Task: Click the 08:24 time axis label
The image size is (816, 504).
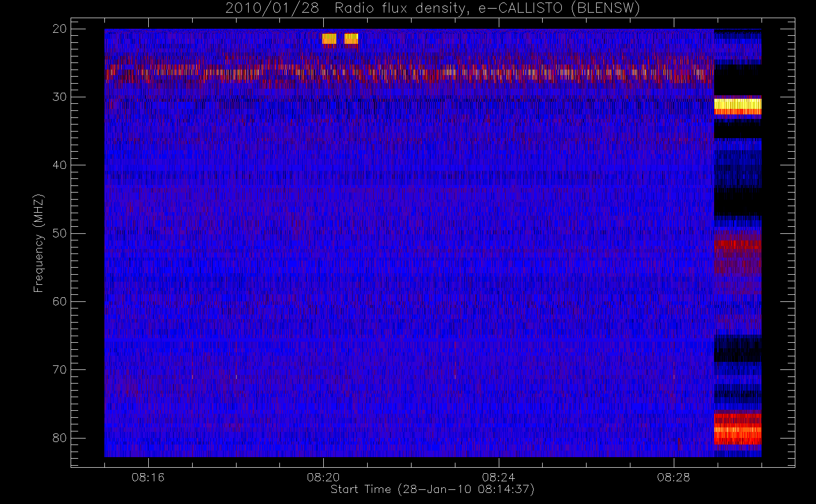Action: click(498, 477)
